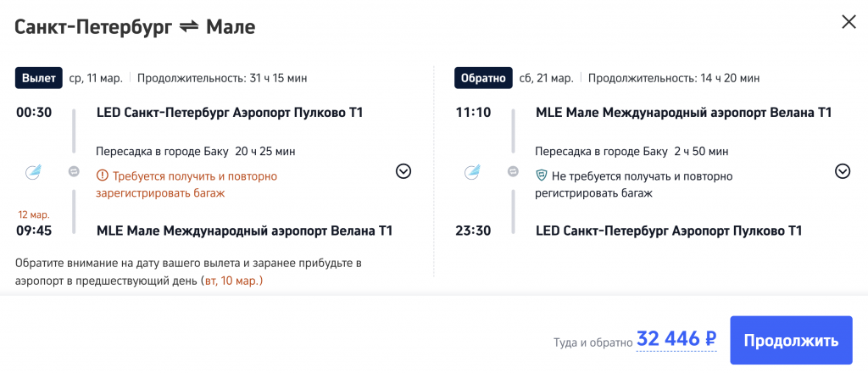Click the green shield baggage icon
The width and height of the screenshot is (868, 373).
[x=542, y=176]
